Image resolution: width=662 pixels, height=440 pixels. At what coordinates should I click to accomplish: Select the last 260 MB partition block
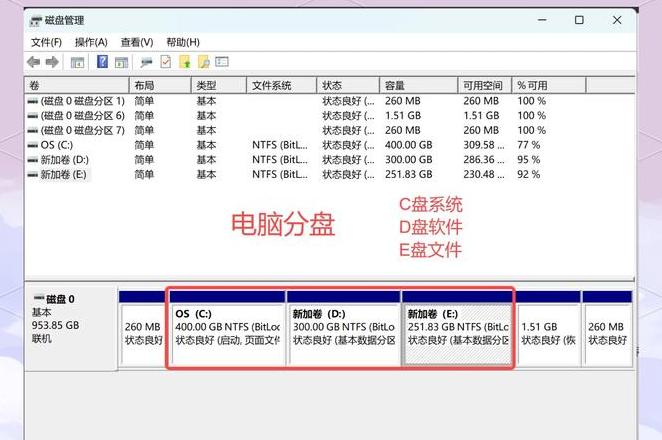pos(608,329)
